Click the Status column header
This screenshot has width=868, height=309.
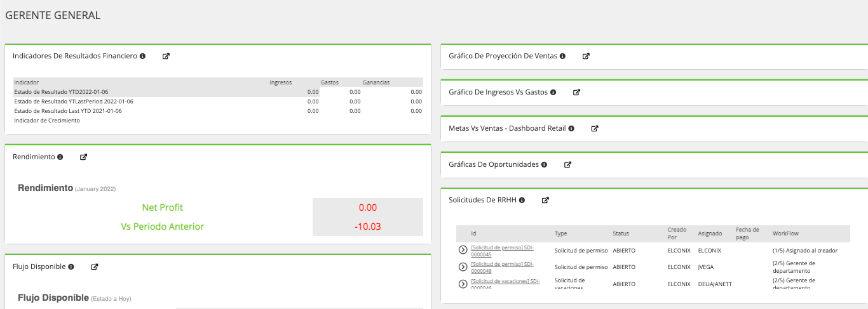(621, 233)
